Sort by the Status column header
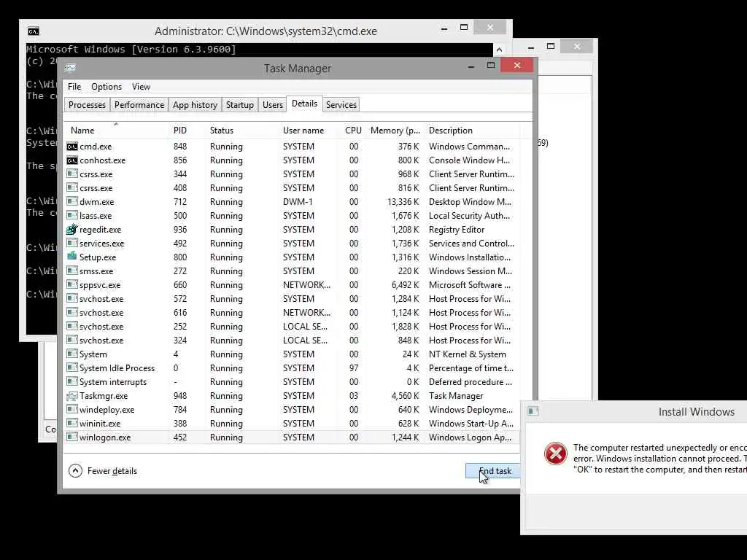The width and height of the screenshot is (747, 560). pyautogui.click(x=242, y=130)
